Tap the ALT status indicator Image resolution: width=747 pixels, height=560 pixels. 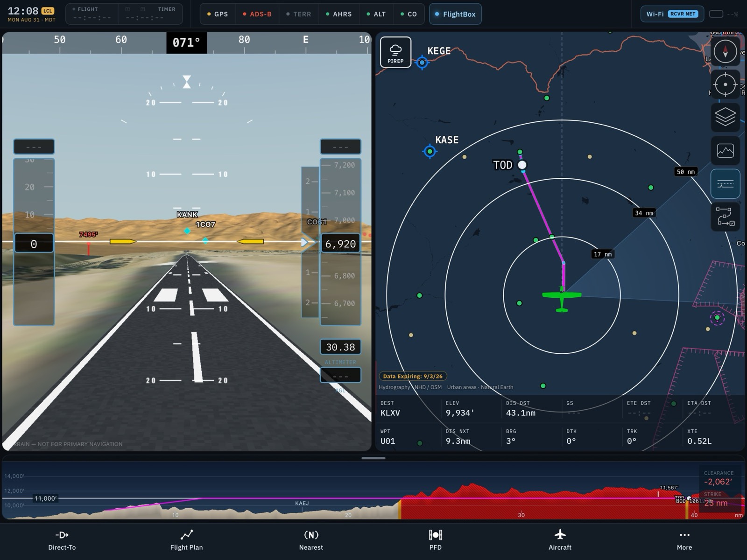pyautogui.click(x=376, y=14)
